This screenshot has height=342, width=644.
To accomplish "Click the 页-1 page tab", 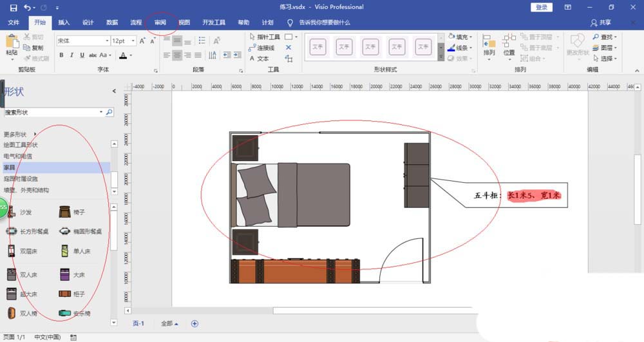I will click(138, 323).
